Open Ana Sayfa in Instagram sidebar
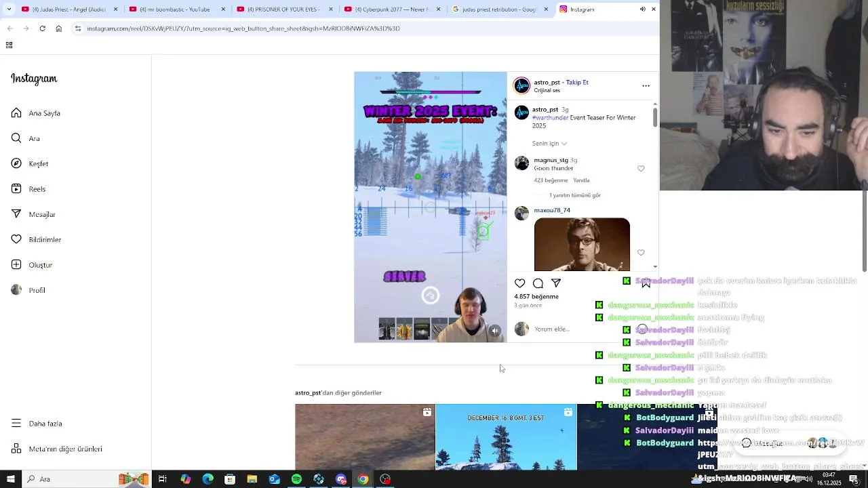 (x=36, y=113)
